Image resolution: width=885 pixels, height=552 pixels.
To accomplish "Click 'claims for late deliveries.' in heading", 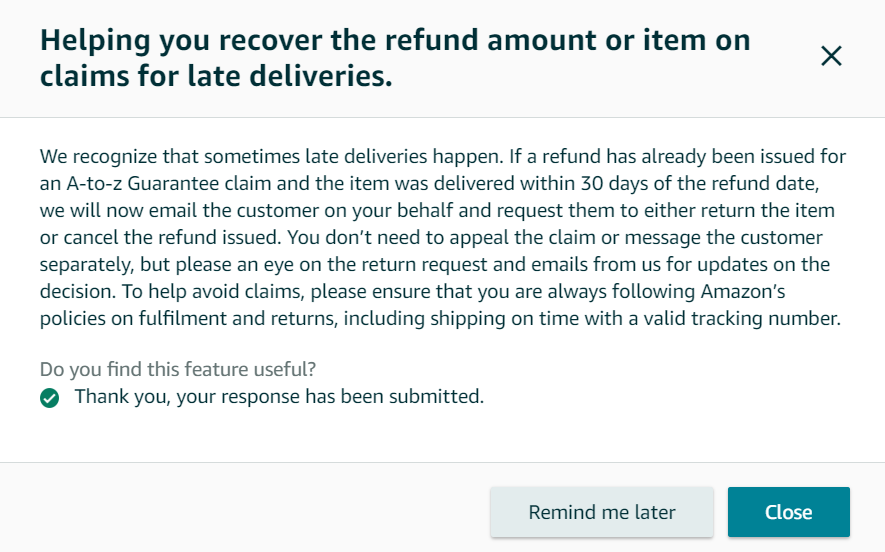I will click(x=216, y=76).
